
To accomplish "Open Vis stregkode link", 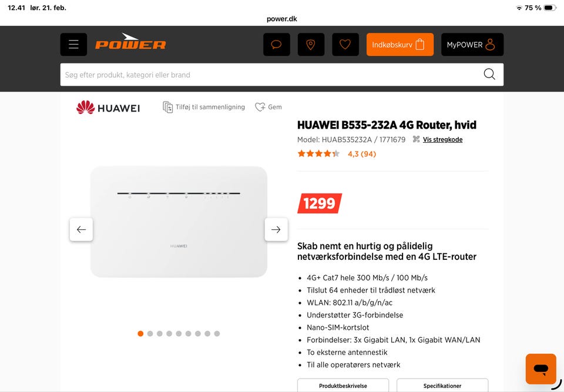I will (442, 139).
